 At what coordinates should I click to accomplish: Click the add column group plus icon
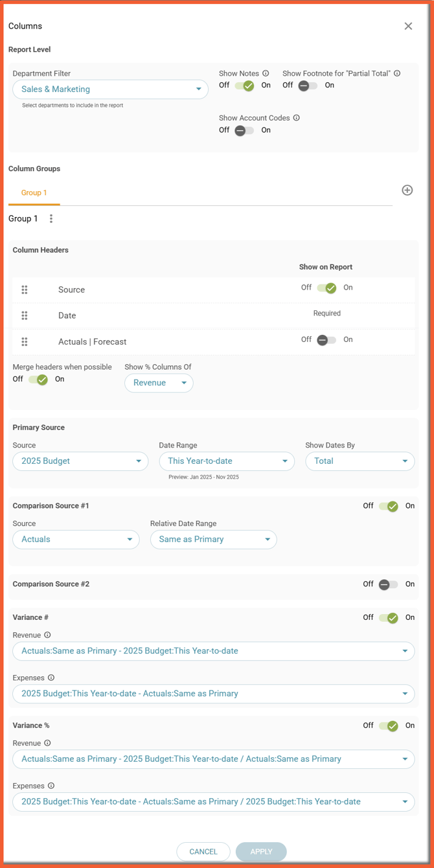(407, 190)
